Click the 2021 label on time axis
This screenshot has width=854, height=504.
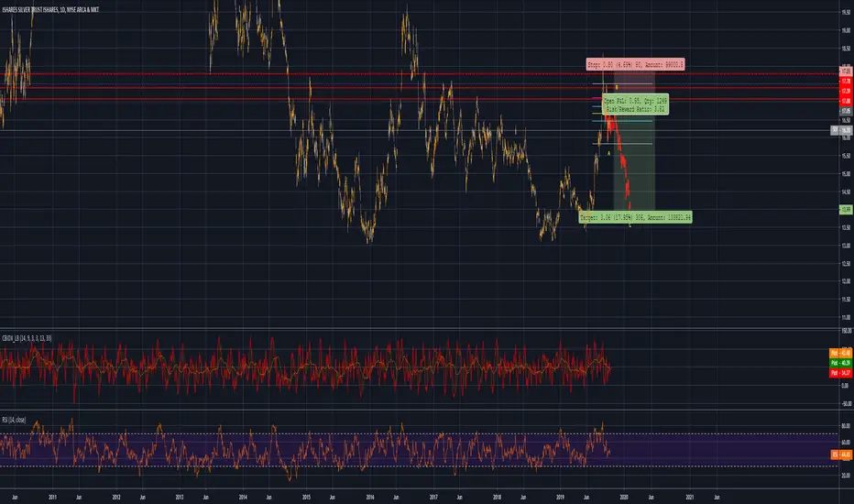(x=689, y=497)
